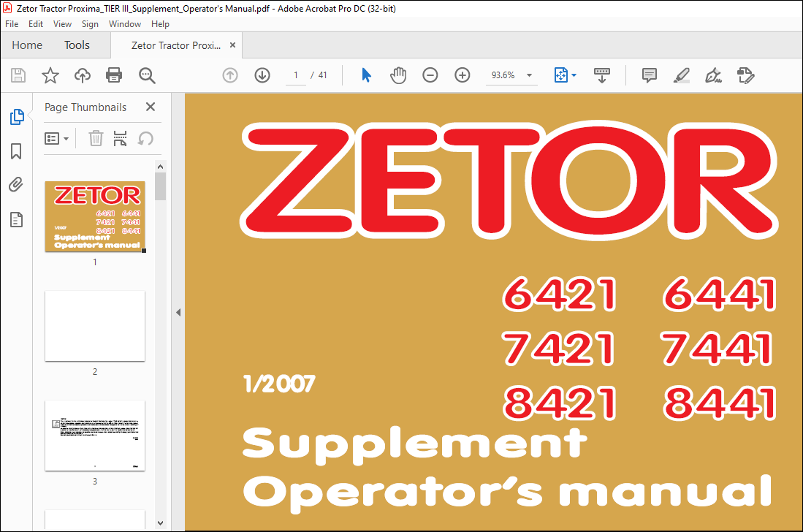Viewport: 803px width, 532px height.
Task: Click the print pages icon in thumbnails panel
Action: pos(120,138)
